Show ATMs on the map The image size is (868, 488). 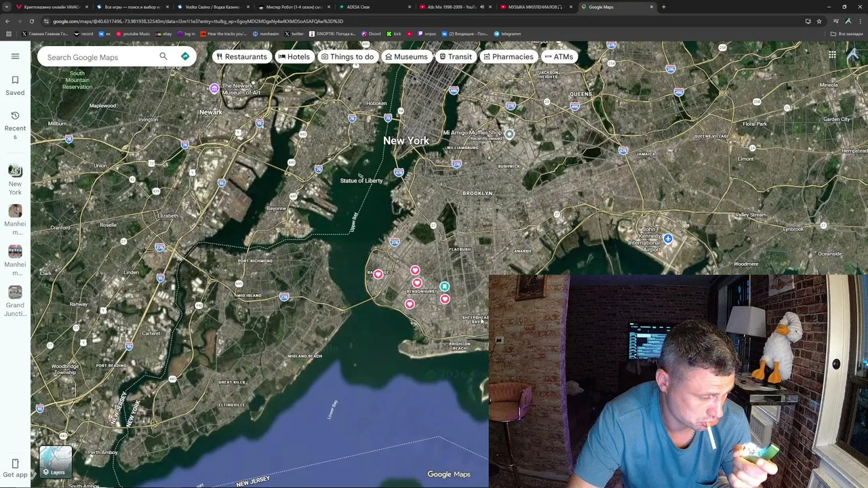coord(559,57)
